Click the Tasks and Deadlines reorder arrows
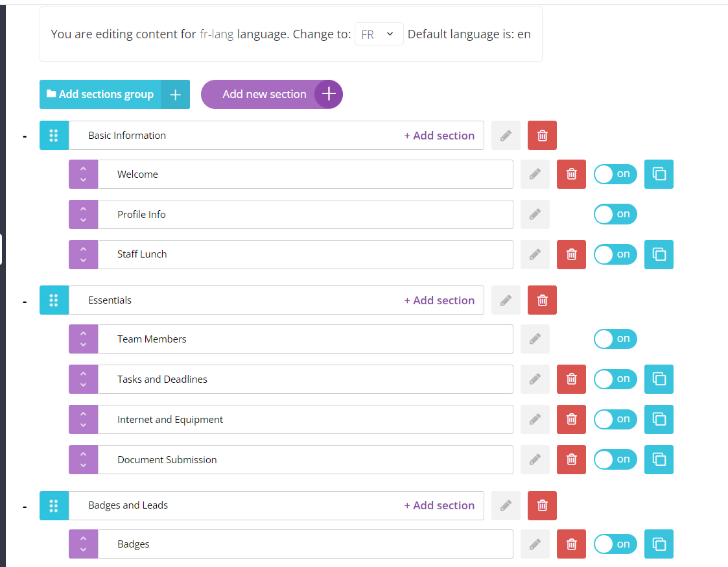 pos(83,380)
